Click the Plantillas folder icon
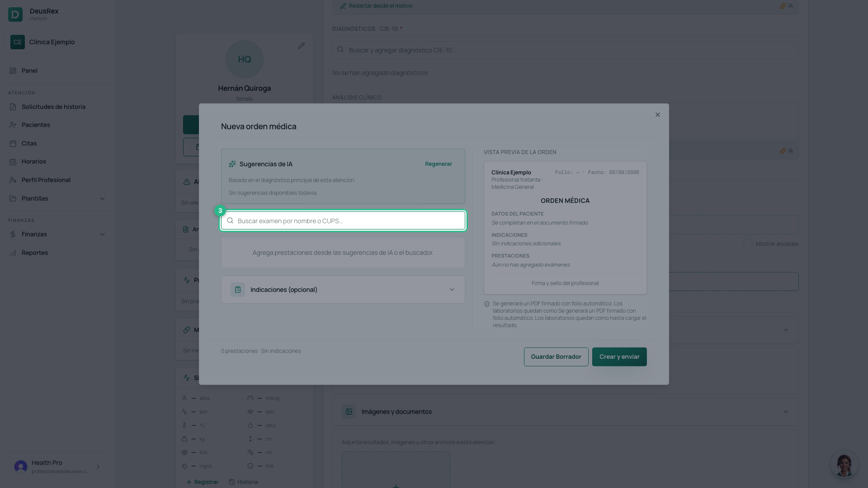Viewport: 868px width, 488px height. pos(13,198)
